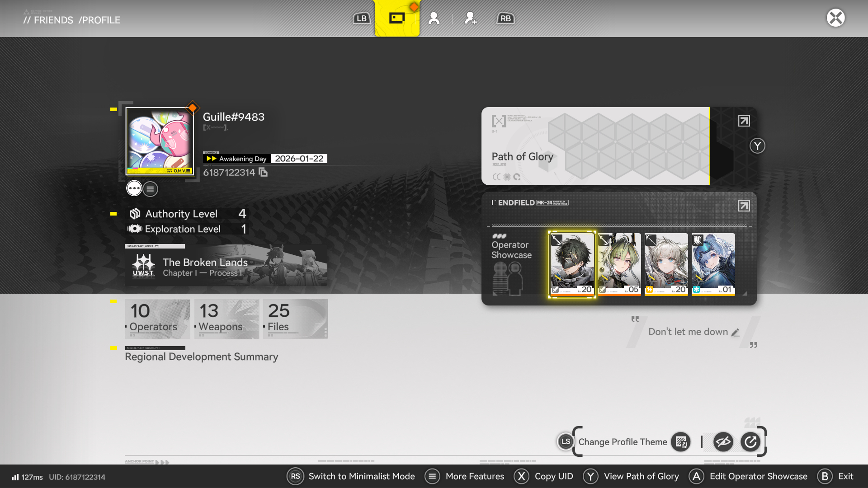The height and width of the screenshot is (488, 868).
Task: Select the level 01 blue-haired operator card
Action: [x=713, y=264]
